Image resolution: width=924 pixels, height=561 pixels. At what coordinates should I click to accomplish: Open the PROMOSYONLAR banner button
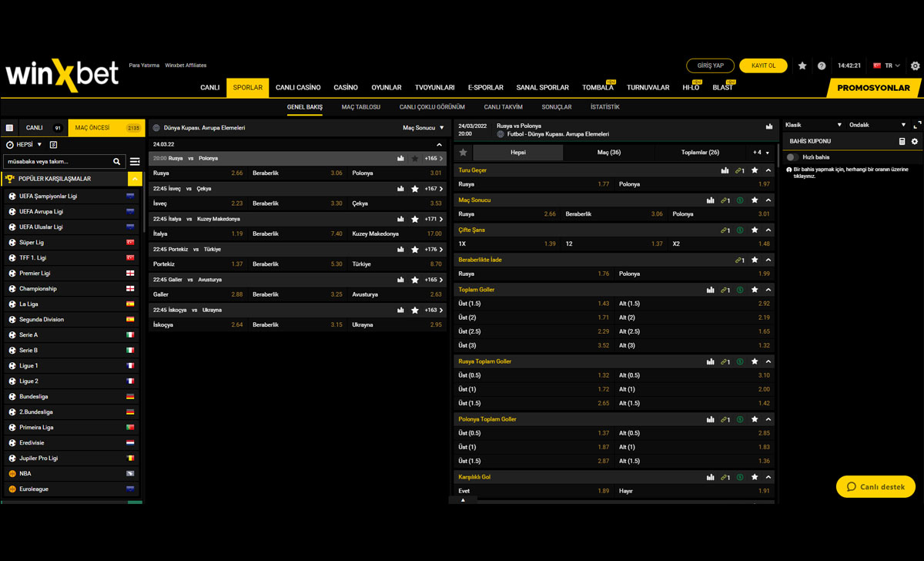pyautogui.click(x=874, y=88)
